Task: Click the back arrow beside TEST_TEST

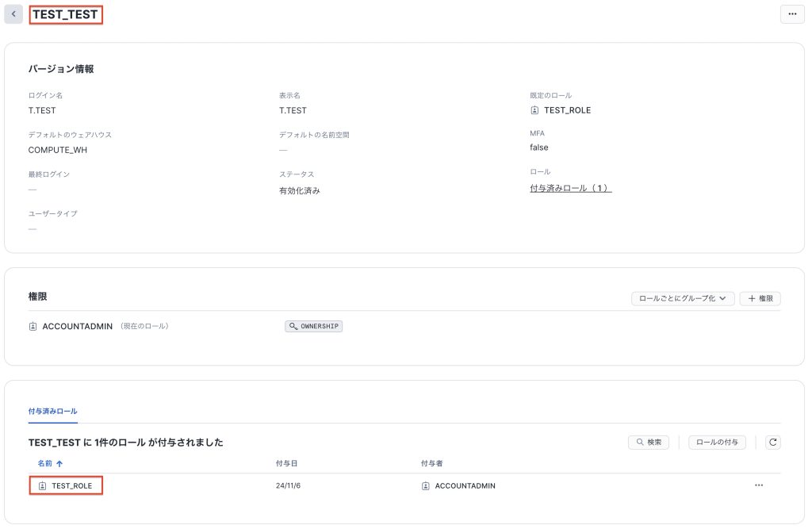Action: (x=13, y=14)
